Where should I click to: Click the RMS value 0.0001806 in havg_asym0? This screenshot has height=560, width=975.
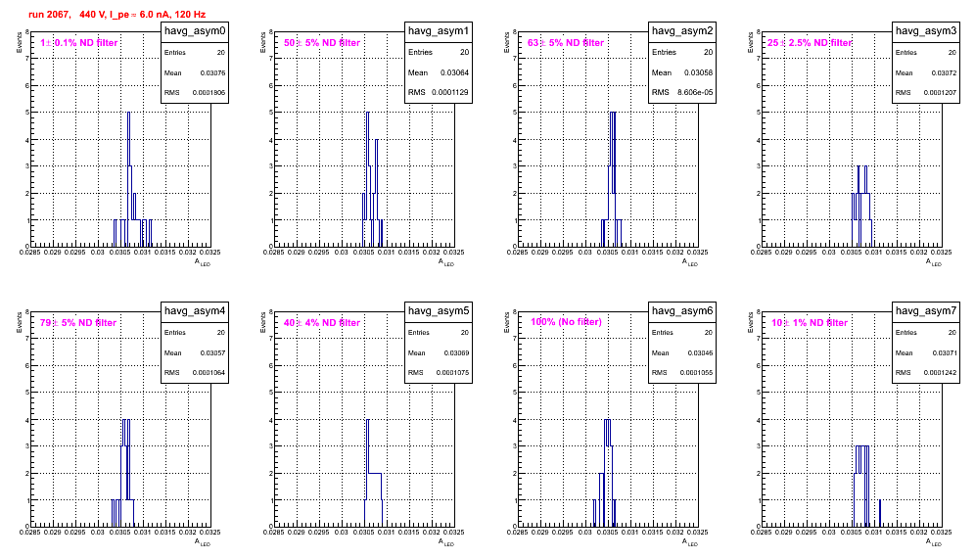pyautogui.click(x=209, y=93)
